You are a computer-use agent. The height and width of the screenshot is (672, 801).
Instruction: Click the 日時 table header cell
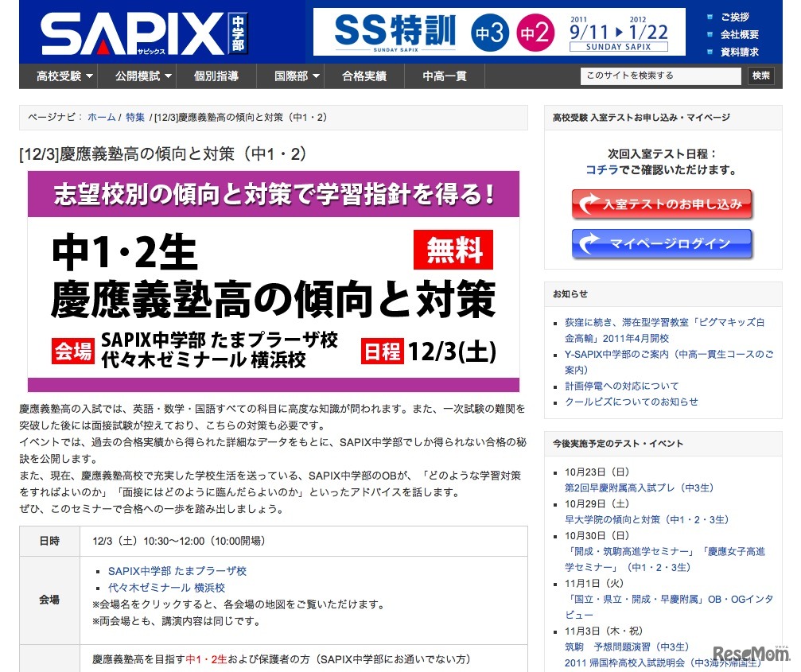tap(49, 542)
